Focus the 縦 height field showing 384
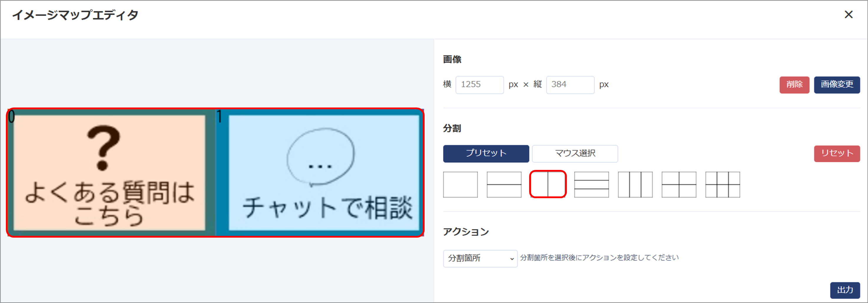 click(x=570, y=85)
